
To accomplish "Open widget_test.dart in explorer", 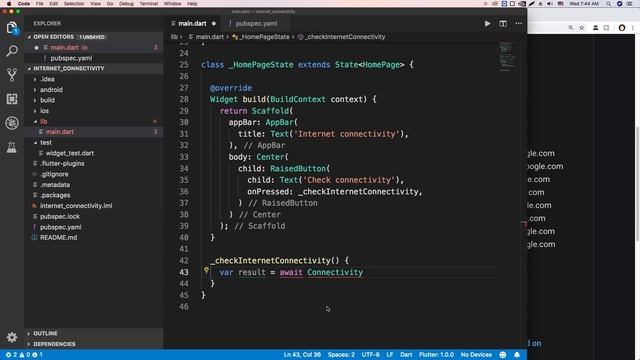I will [x=69, y=153].
